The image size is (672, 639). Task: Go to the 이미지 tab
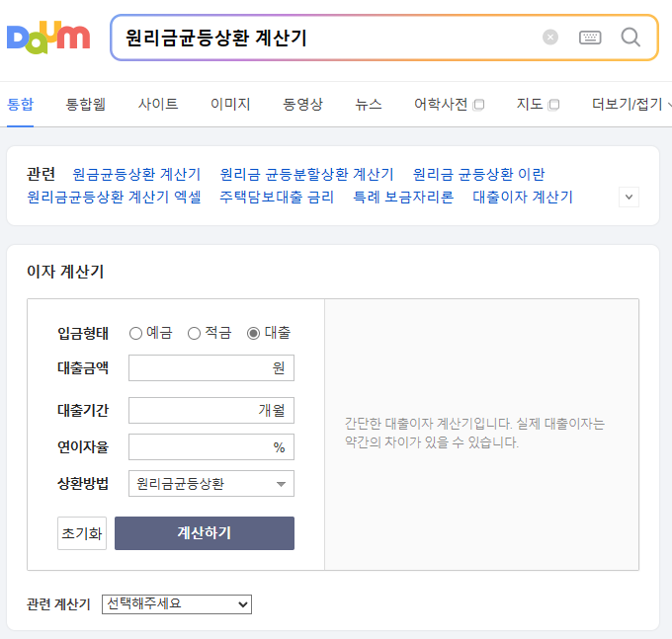click(x=230, y=104)
